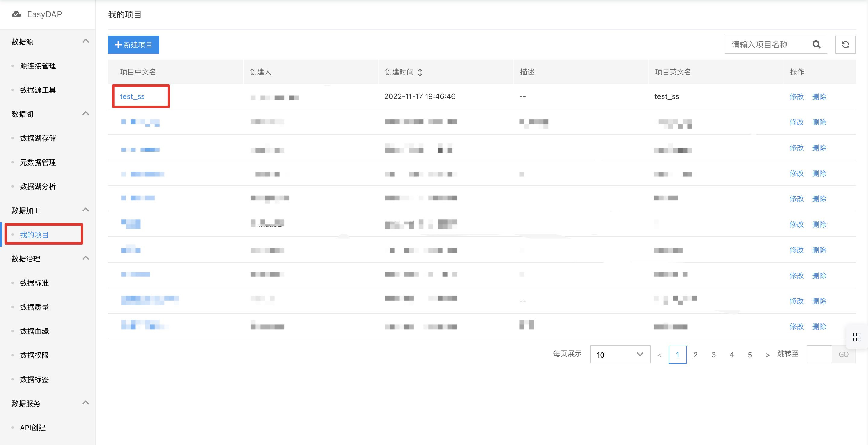Open 元数据管理 in sidebar
868x445 pixels.
point(38,163)
